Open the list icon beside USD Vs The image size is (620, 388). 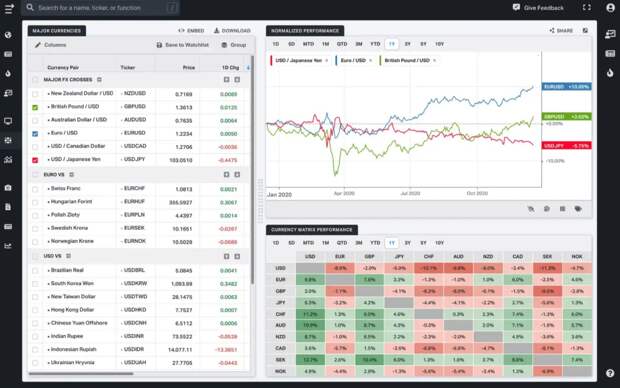tap(68, 256)
